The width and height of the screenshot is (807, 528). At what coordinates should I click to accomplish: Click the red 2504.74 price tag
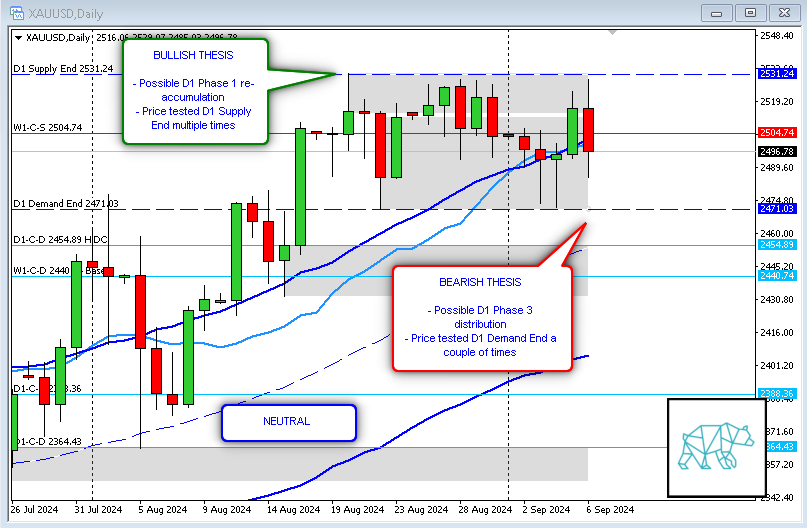[x=776, y=133]
